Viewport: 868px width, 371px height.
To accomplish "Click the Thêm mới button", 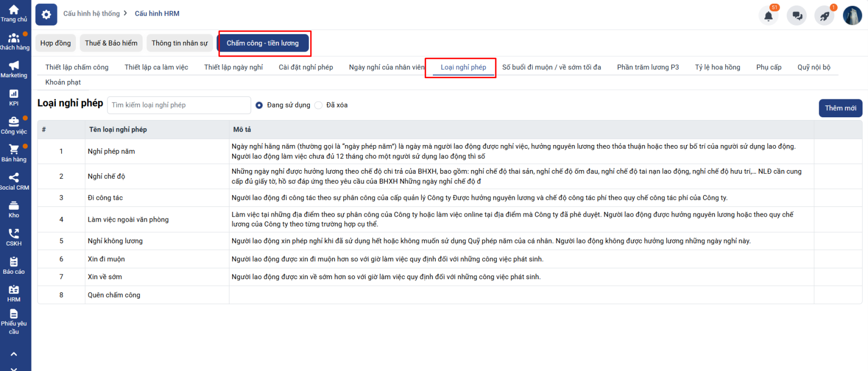I will [x=840, y=108].
